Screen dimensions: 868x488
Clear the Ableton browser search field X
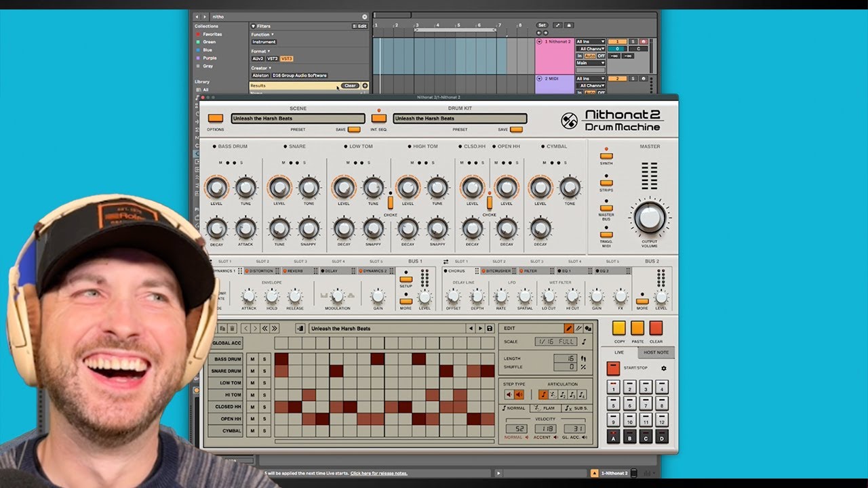click(x=365, y=16)
